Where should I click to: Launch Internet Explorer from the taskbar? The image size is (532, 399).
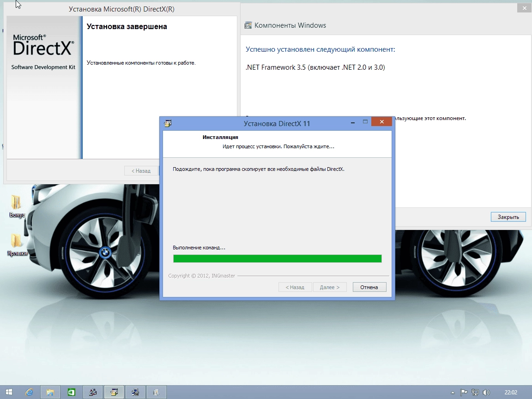pos(30,392)
